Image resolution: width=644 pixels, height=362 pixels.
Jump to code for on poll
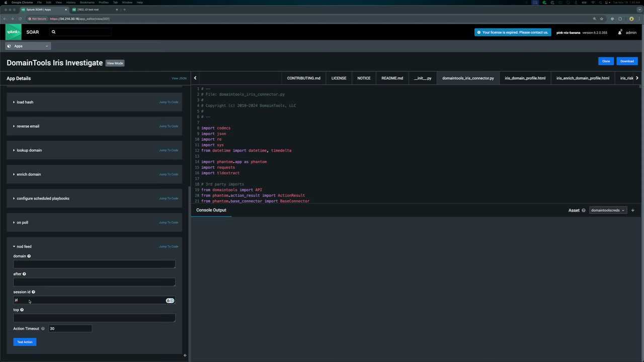[169, 223]
